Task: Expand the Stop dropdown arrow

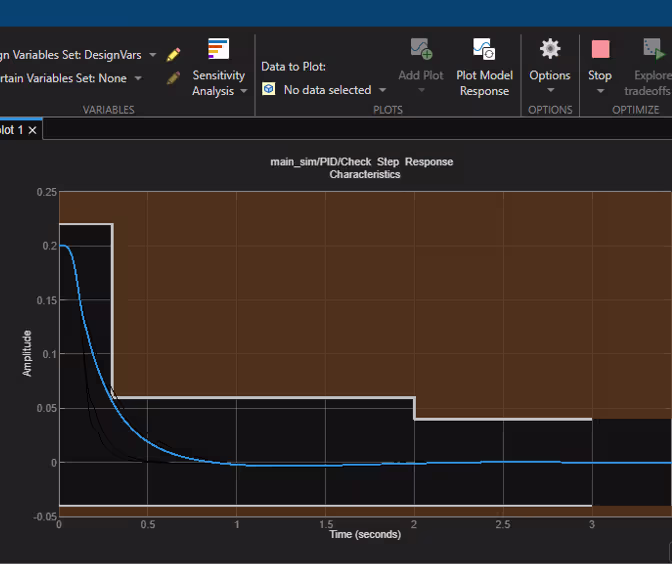Action: coord(600,91)
